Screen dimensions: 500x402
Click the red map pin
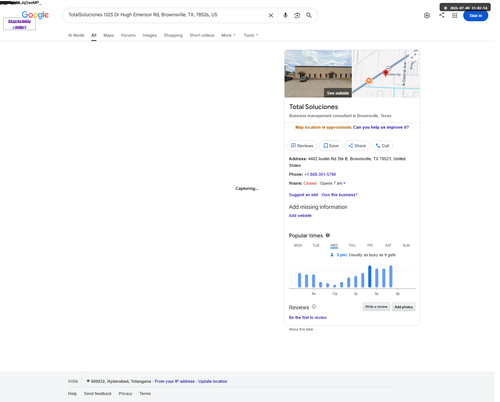click(385, 73)
